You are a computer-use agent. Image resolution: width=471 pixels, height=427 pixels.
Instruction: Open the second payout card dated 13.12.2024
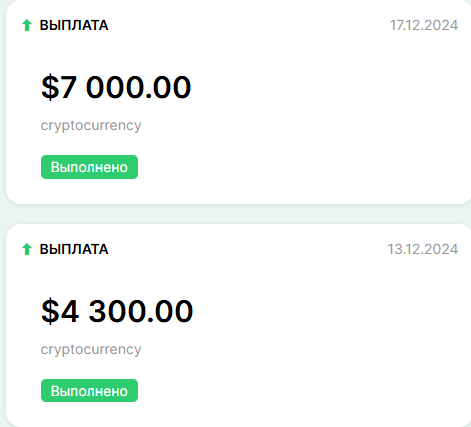pyautogui.click(x=238, y=325)
